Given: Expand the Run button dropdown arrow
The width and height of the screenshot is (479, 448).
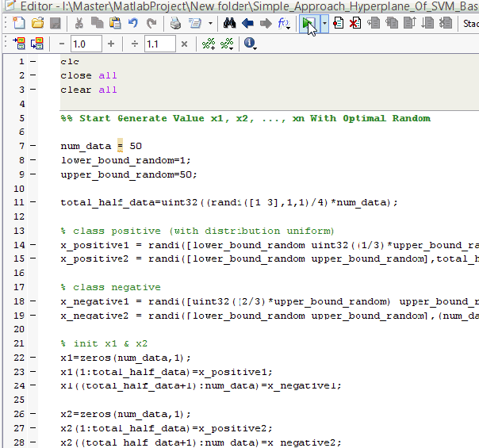Looking at the screenshot, I should 324,24.
